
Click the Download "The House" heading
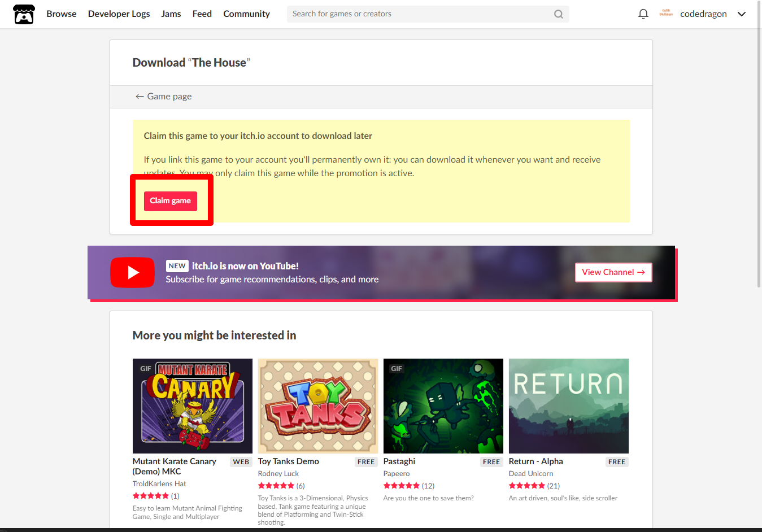pos(191,63)
